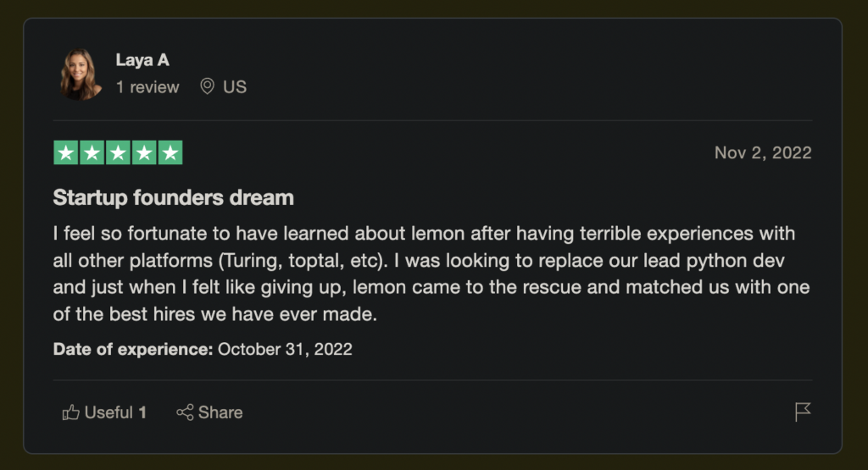The width and height of the screenshot is (868, 470).
Task: Click the review body paragraph text
Action: tap(431, 274)
